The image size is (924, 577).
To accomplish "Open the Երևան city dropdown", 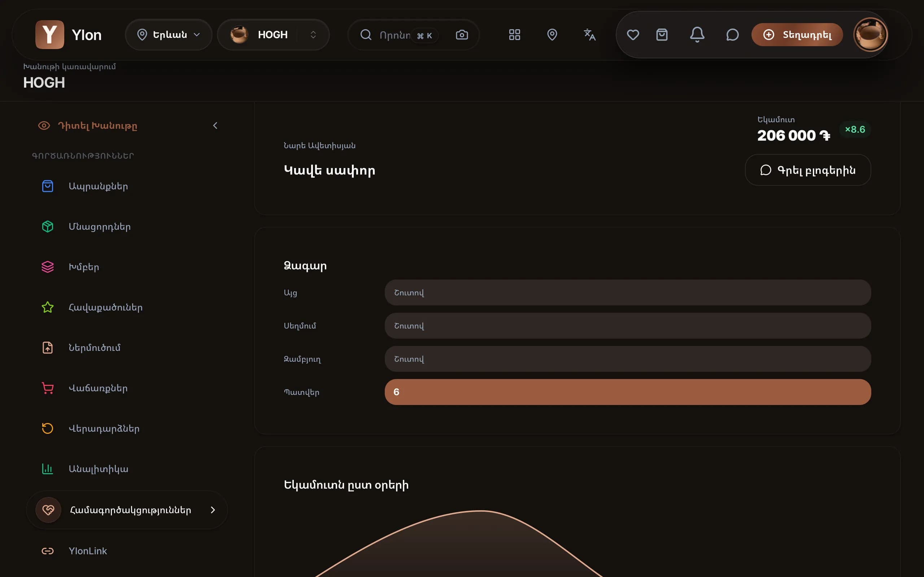I will [x=169, y=35].
